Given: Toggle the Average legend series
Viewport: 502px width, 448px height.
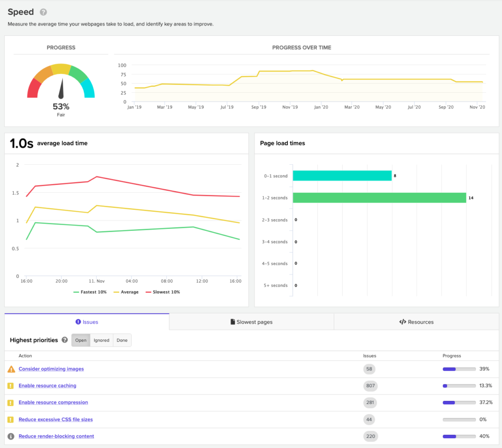Looking at the screenshot, I should coord(126,292).
